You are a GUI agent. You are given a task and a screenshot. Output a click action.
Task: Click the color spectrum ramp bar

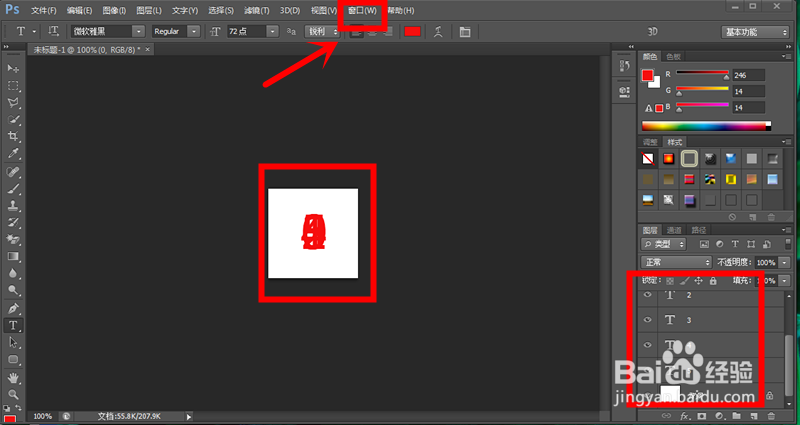tap(707, 126)
